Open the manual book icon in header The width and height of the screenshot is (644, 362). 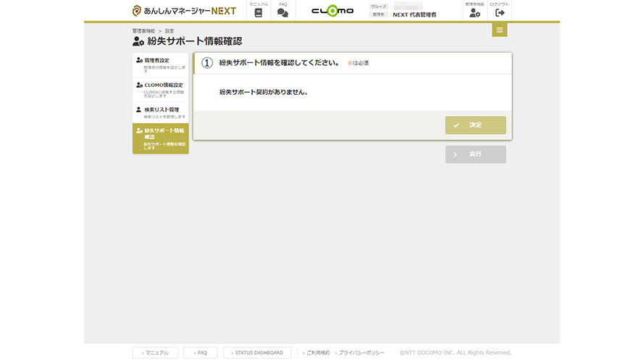click(258, 12)
